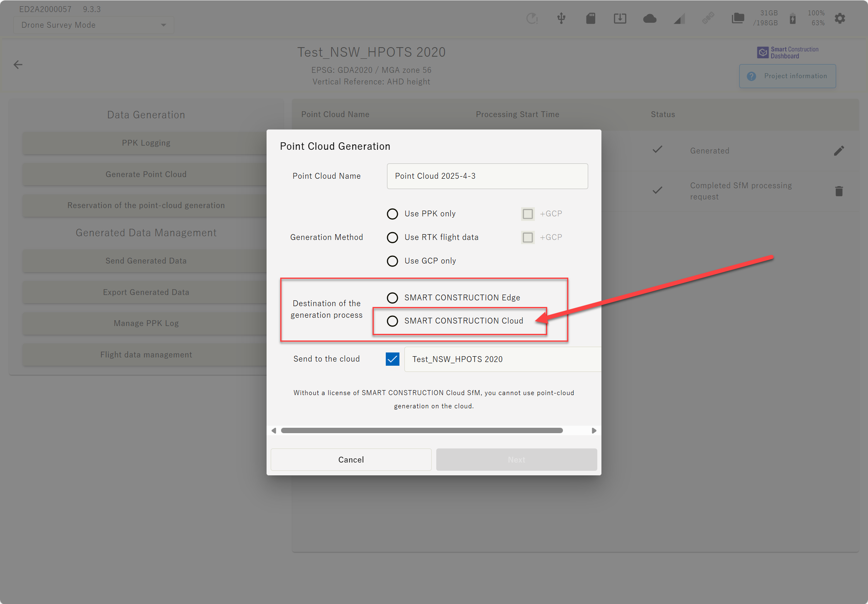Click the Point Cloud Name column header

coord(335,115)
